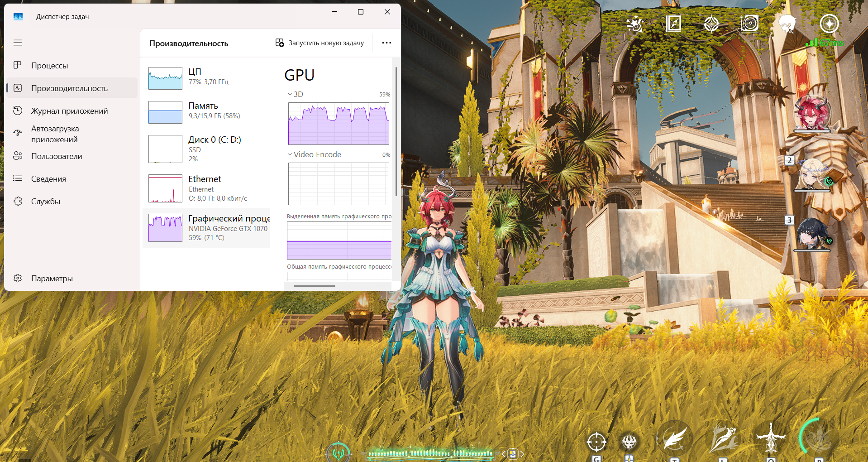Select Диск 0 (C: D:) item
This screenshot has width=868, height=462.
point(206,149)
